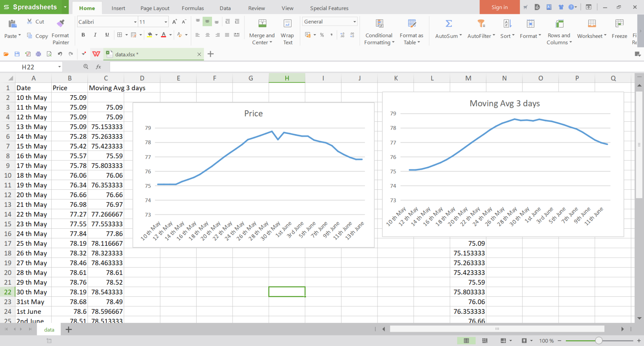Click the insert function fx icon

98,67
